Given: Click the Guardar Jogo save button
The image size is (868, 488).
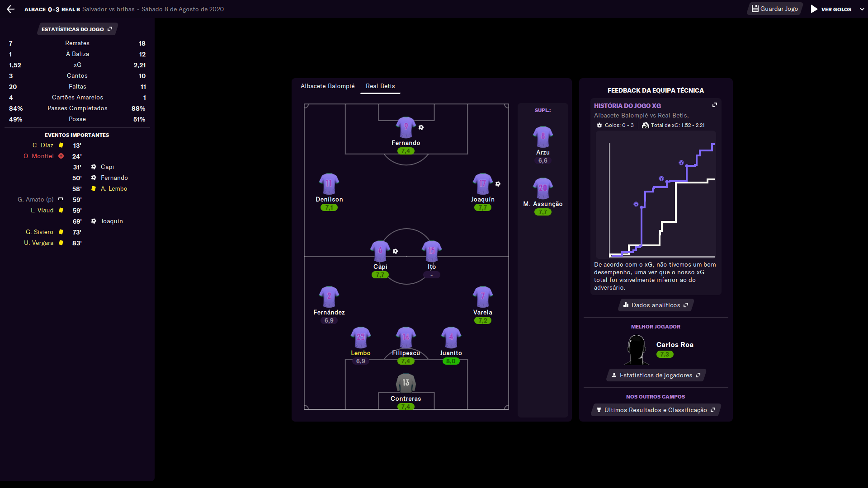Looking at the screenshot, I should [775, 9].
